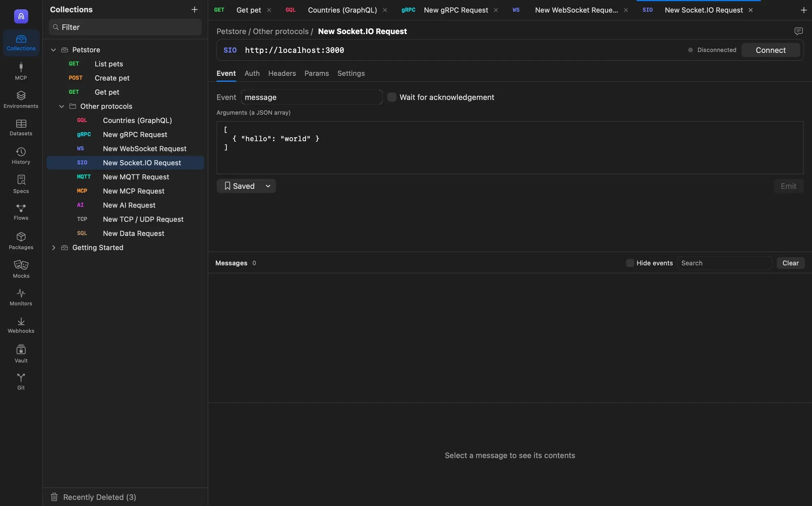Open the Environments panel
Image resolution: width=812 pixels, height=506 pixels.
click(x=21, y=99)
